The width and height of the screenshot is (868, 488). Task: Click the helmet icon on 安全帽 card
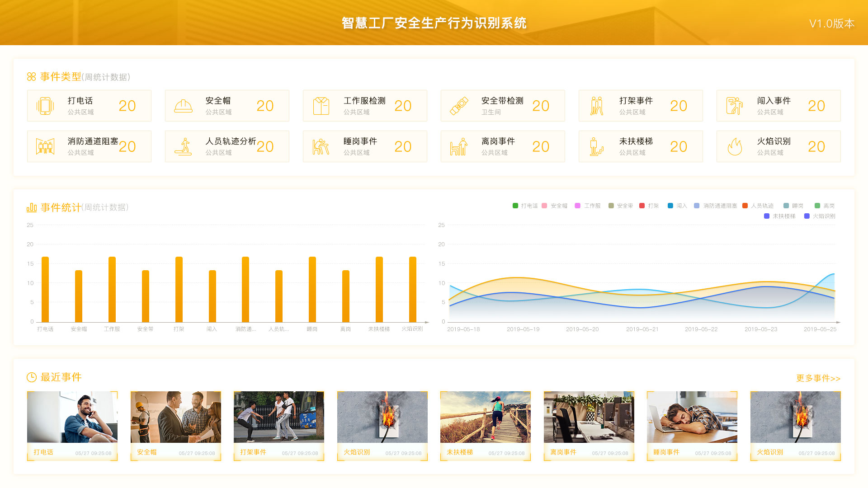click(183, 106)
